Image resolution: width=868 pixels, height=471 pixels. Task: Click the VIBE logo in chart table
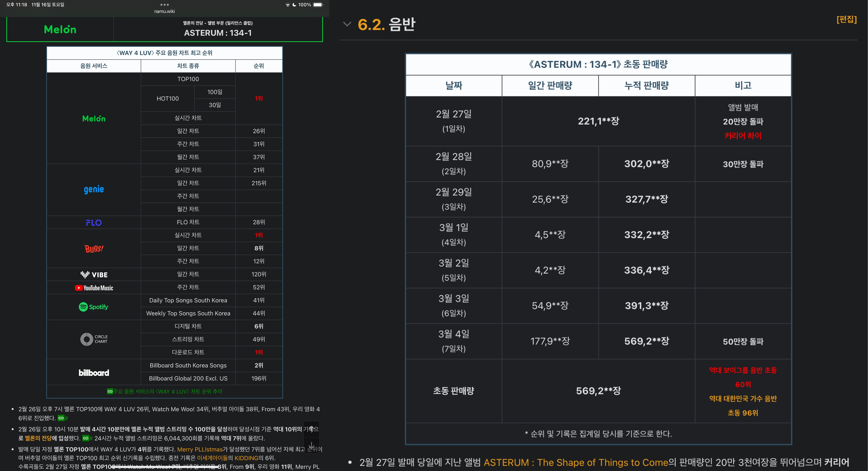coord(94,275)
